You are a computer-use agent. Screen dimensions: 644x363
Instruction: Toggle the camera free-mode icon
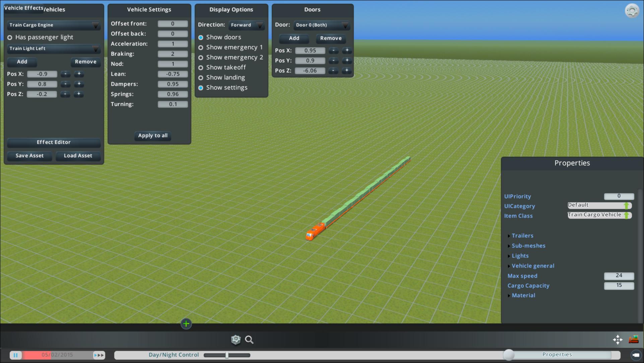coord(635,355)
